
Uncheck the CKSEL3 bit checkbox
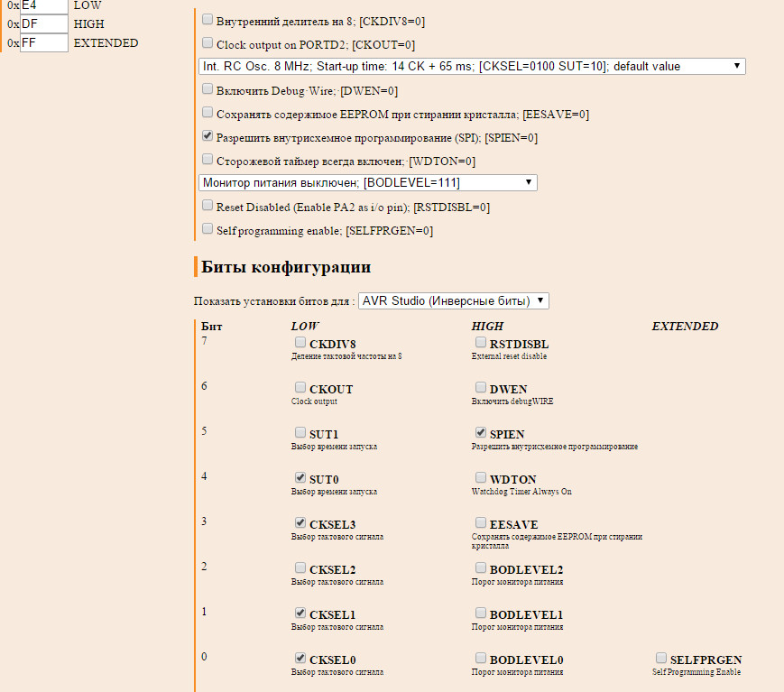[300, 522]
